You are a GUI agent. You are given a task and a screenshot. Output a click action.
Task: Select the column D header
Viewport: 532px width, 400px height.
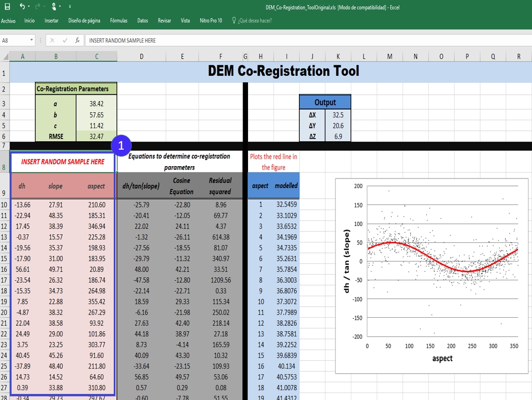point(141,57)
